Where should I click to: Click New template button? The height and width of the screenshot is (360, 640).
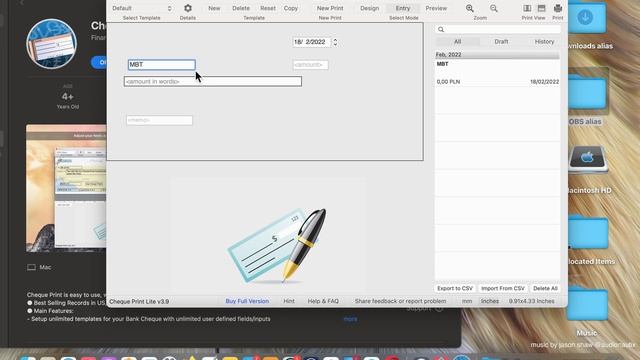click(x=214, y=8)
